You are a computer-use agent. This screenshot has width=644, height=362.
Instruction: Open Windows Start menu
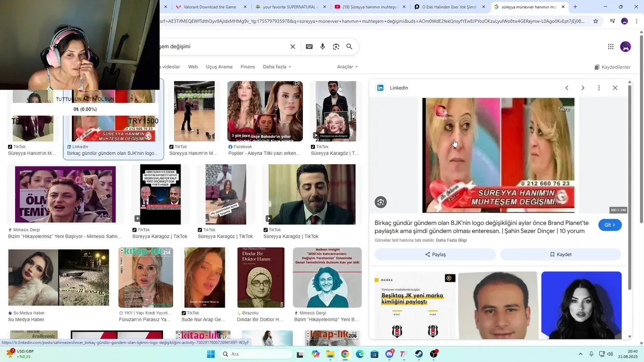click(211, 354)
